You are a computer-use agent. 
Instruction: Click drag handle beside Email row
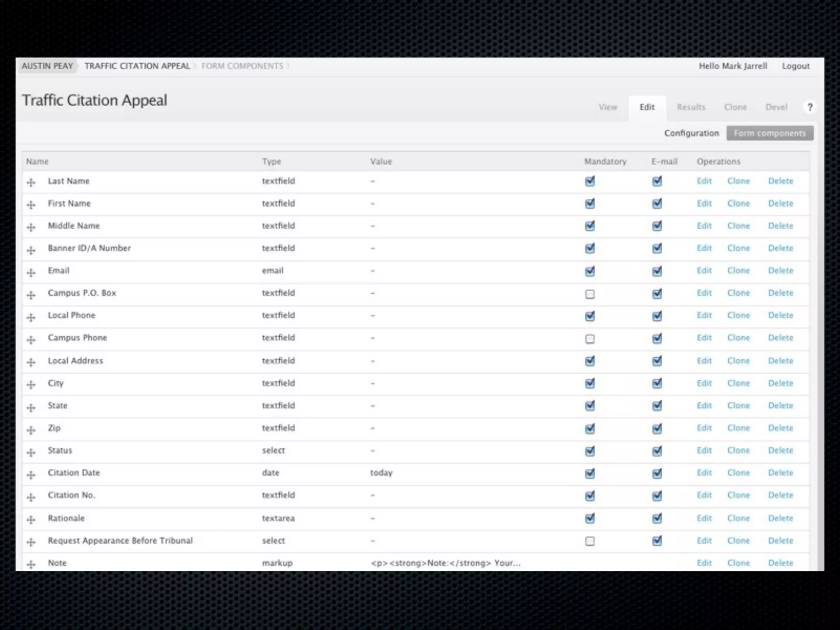31,272
